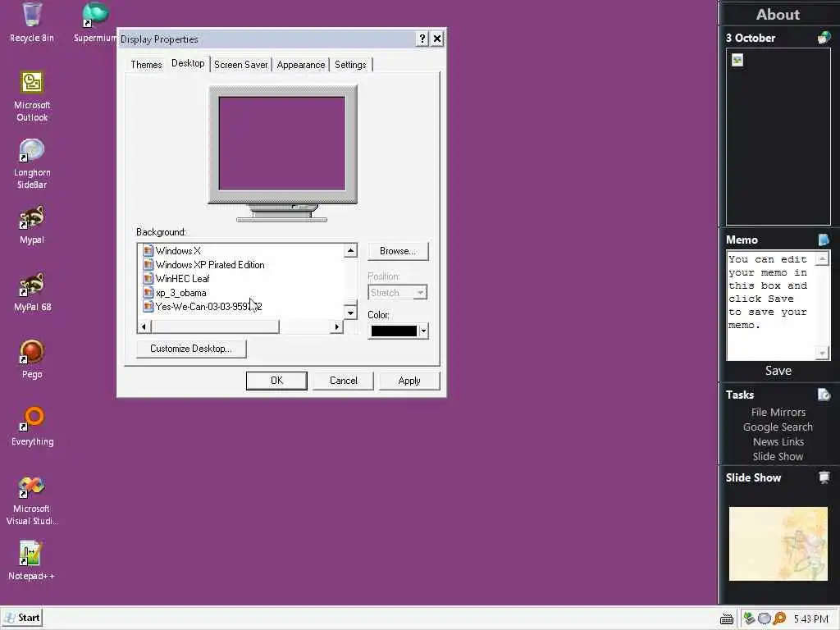The image size is (840, 630).
Task: Select the Mypal desktop icon
Action: [32, 225]
